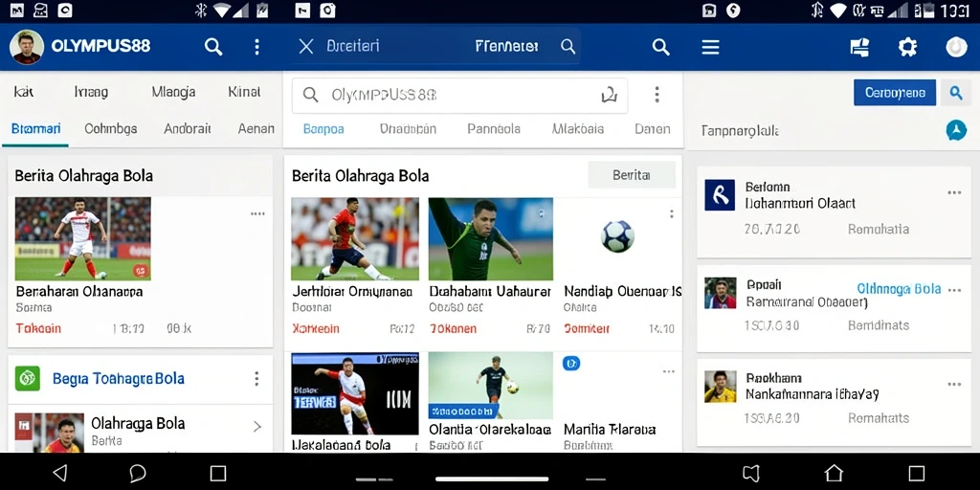Tap the blue search button beside Cerepyrere

(956, 93)
